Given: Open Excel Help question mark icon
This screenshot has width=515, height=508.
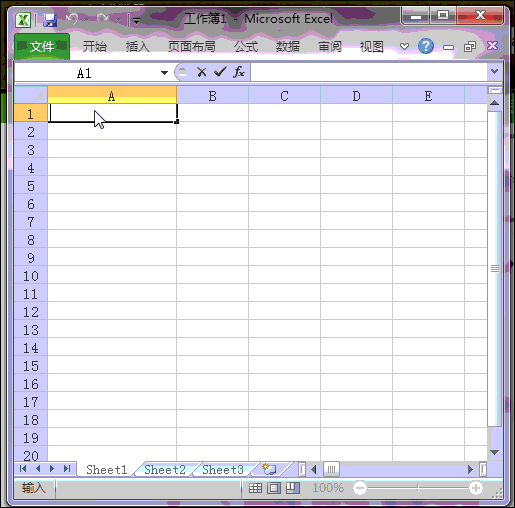Looking at the screenshot, I should coord(426,46).
